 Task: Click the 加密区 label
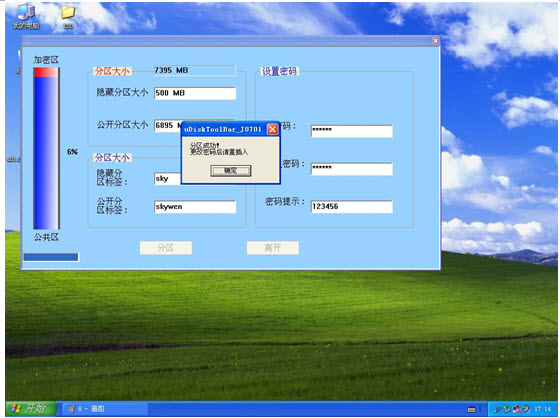click(x=46, y=60)
